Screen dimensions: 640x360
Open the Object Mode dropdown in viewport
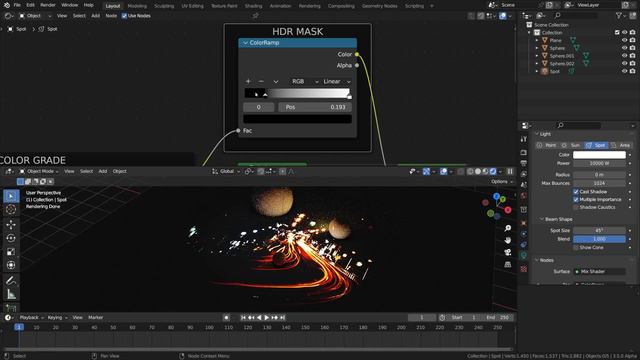click(39, 171)
